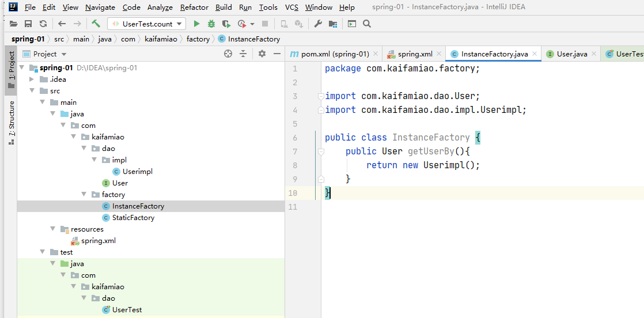This screenshot has width=644, height=318.
Task: Click the kaifamiao breadcrumb in navigation bar
Action: click(x=161, y=39)
